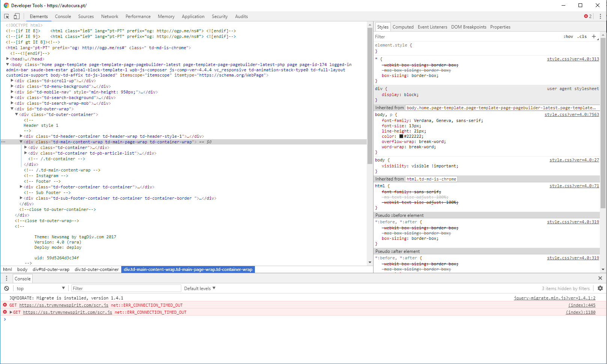Select the Elements tab
Image resolution: width=607 pixels, height=364 pixels.
(x=39, y=17)
